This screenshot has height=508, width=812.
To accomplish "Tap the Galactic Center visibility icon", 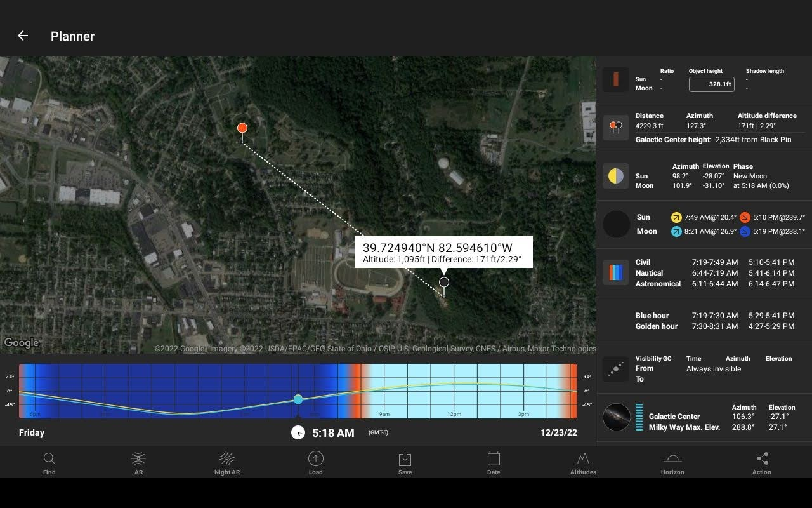I will coord(615,368).
